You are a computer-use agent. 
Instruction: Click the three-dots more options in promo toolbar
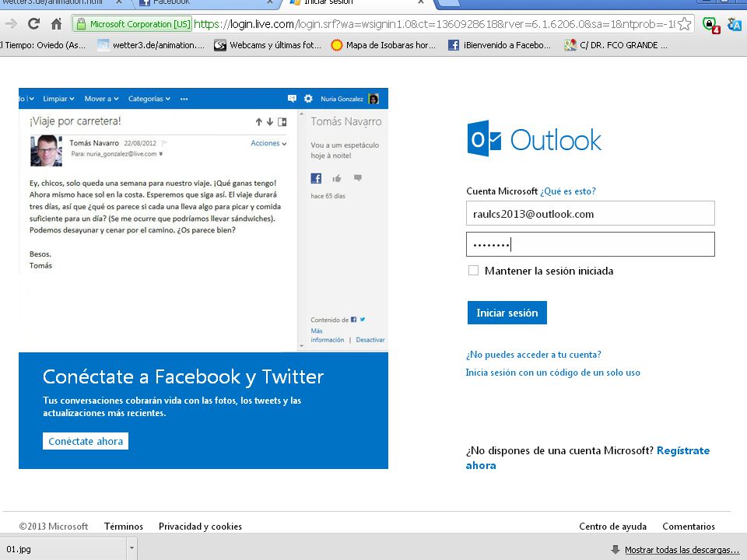(x=184, y=99)
